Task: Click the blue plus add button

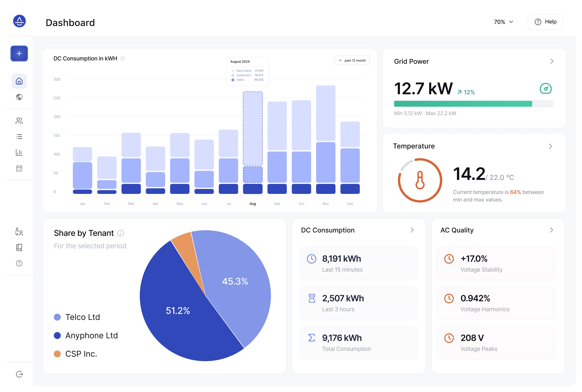Action: 19,53
